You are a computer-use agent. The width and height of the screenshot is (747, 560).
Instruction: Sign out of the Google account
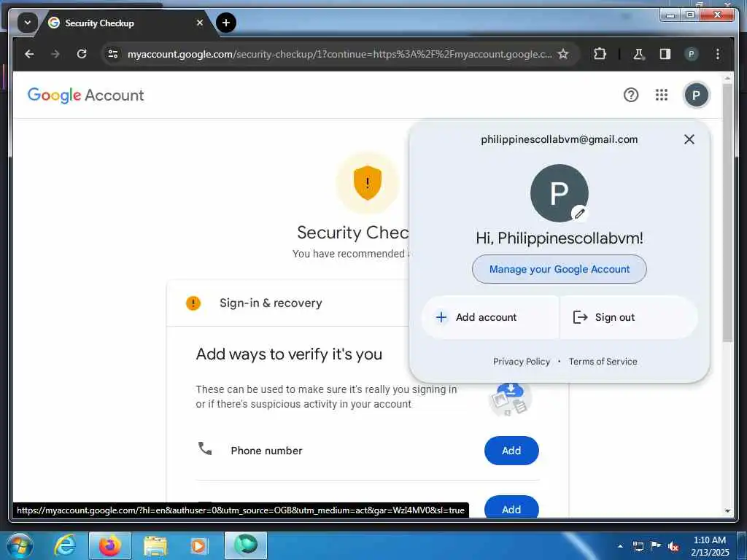[x=629, y=317]
